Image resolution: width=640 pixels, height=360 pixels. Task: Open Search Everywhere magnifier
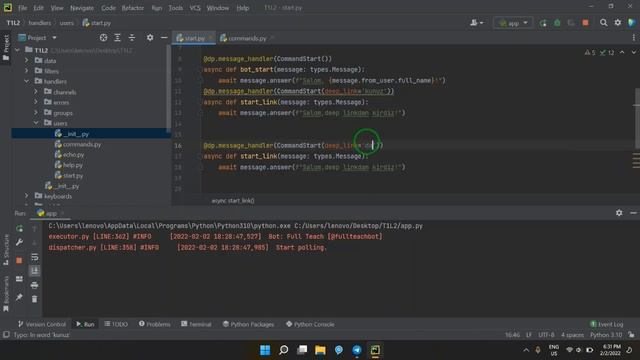603,23
